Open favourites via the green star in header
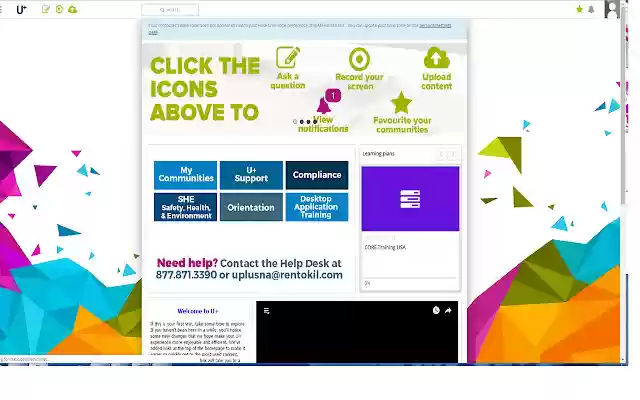 [x=579, y=9]
